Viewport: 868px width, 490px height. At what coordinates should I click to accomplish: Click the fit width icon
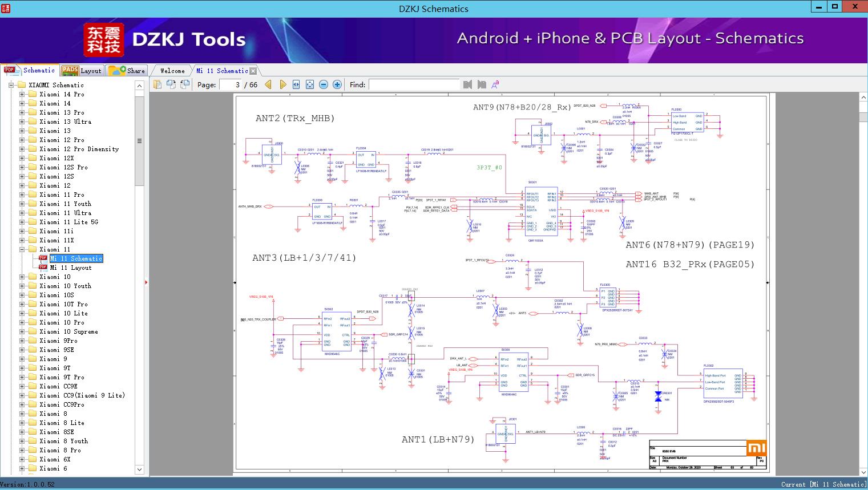[x=296, y=84]
